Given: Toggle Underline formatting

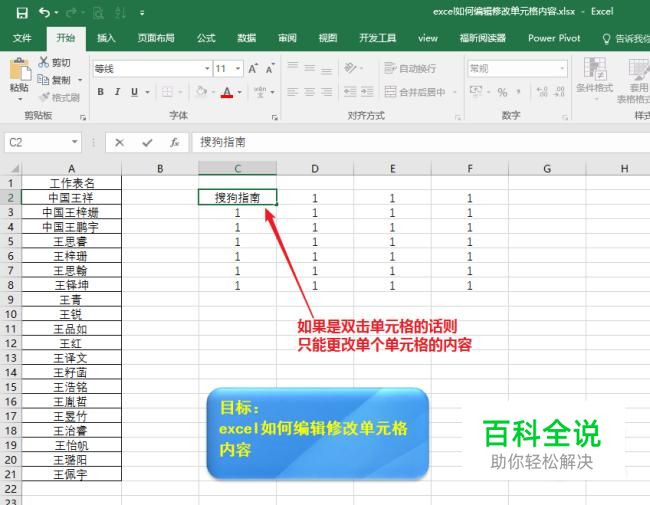Looking at the screenshot, I should [134, 92].
